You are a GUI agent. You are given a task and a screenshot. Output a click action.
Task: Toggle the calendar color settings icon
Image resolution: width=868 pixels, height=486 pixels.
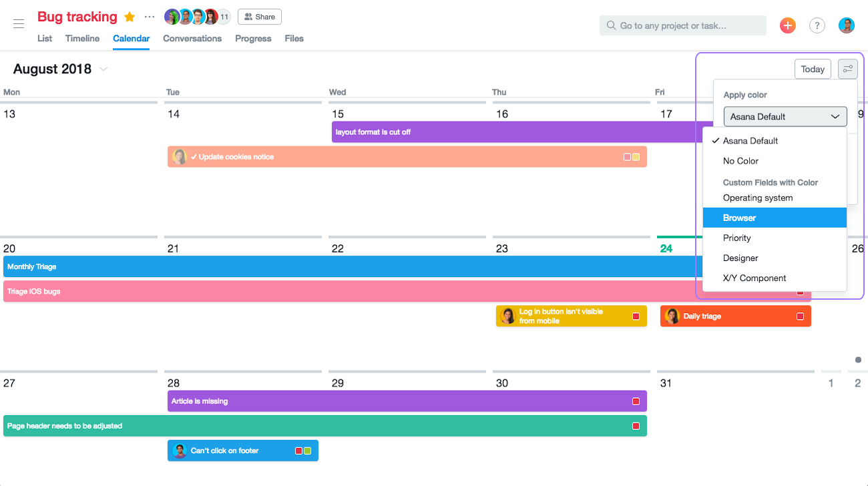coord(847,69)
